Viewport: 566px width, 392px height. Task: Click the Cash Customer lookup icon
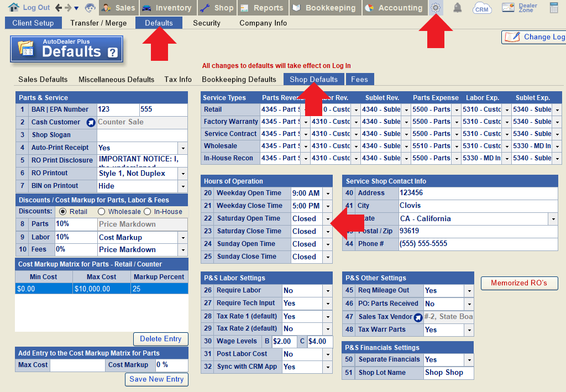point(91,123)
